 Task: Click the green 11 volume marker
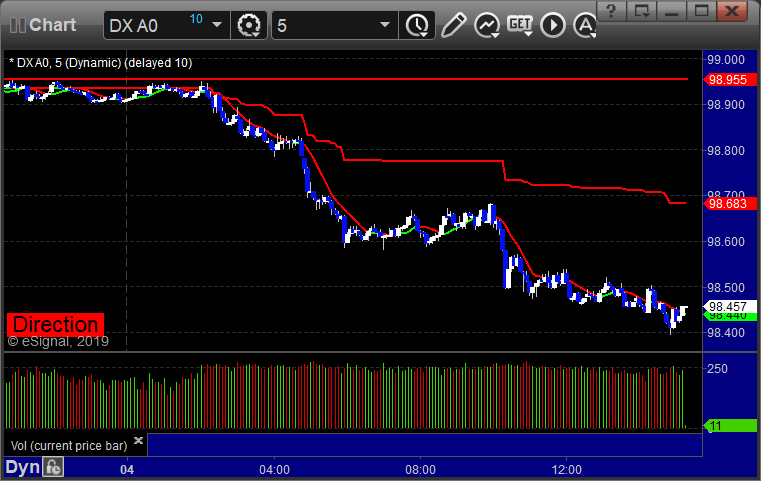[729, 426]
